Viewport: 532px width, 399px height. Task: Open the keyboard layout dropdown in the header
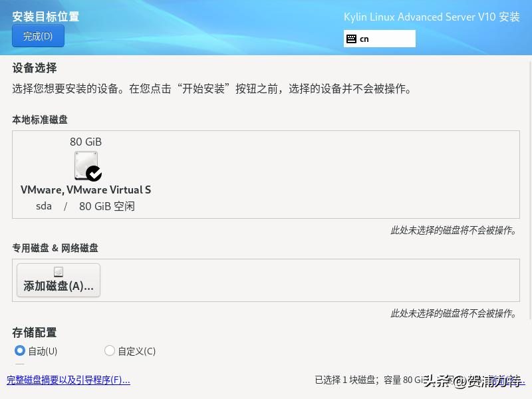[x=380, y=39]
